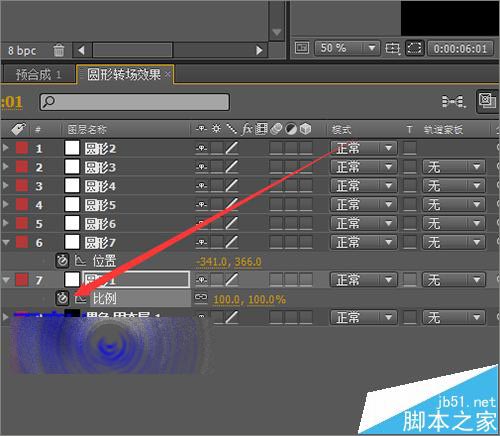
Task: Toggle shy switch on layer 圆形7
Action: tap(202, 242)
